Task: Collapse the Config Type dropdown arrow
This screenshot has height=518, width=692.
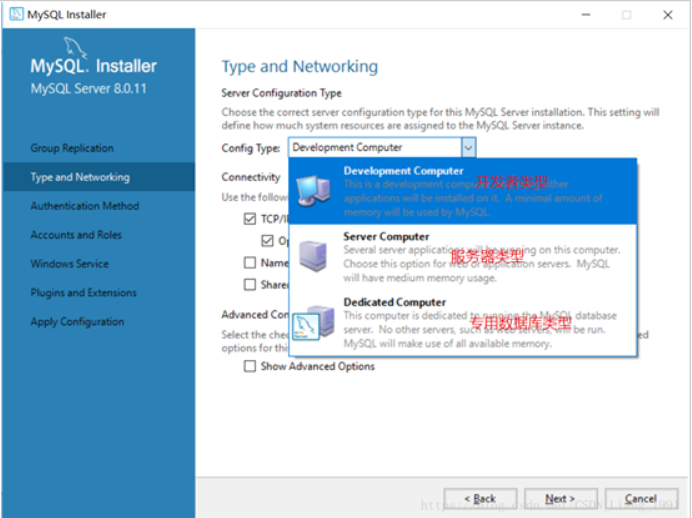Action: [468, 147]
